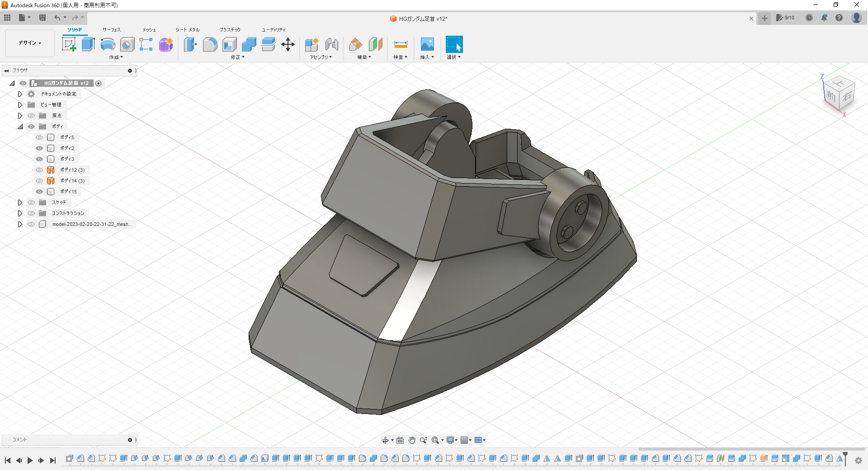Switch to the メッシュ tab
Viewport: 868px width, 470px height.
tap(149, 30)
